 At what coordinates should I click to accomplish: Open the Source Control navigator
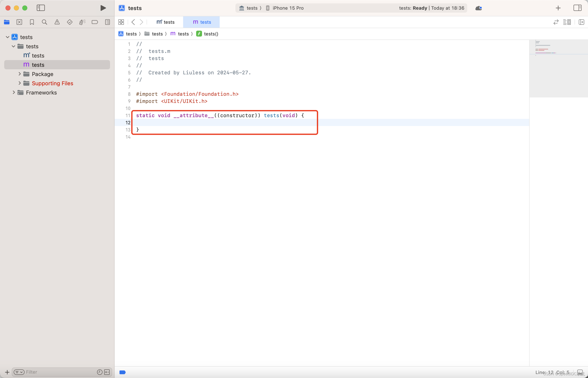click(x=19, y=22)
